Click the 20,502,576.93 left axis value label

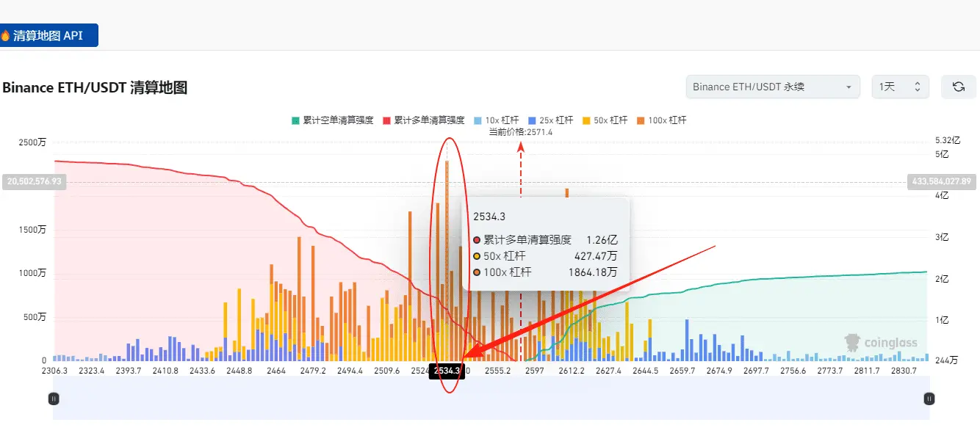click(34, 181)
